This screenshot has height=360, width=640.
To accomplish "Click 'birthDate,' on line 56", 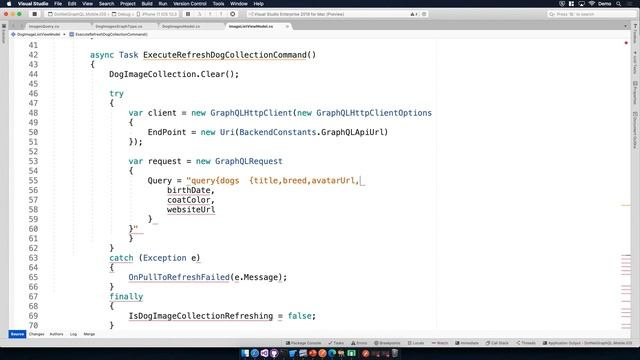I will point(191,190).
